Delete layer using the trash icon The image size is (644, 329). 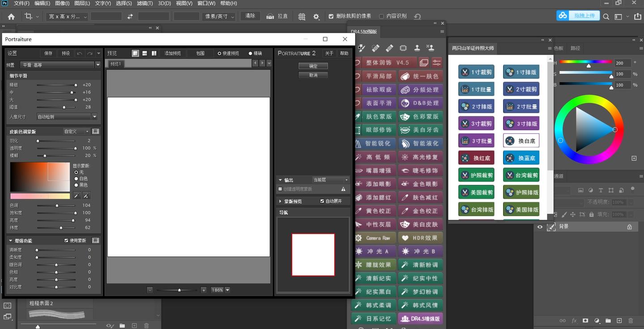coord(631,320)
